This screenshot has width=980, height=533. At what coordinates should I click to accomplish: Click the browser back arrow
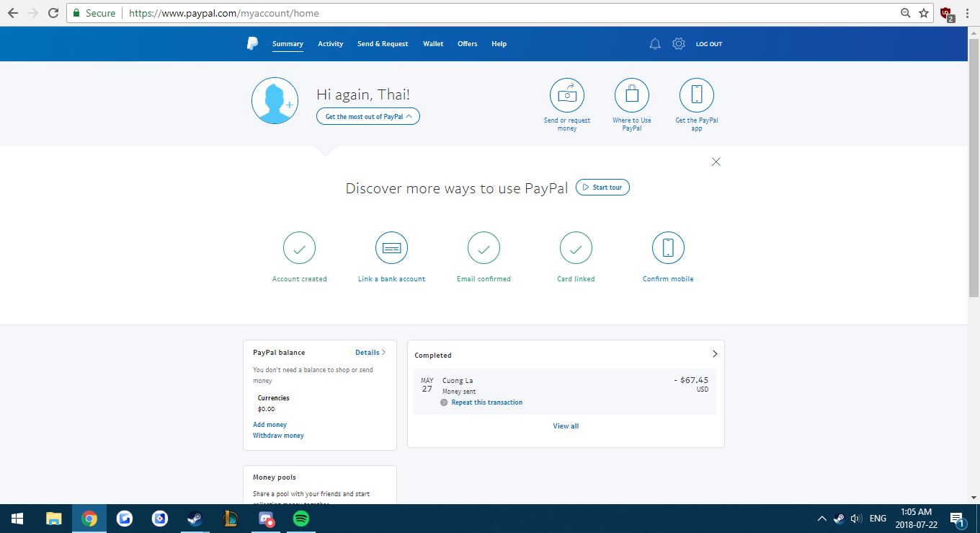coord(13,13)
